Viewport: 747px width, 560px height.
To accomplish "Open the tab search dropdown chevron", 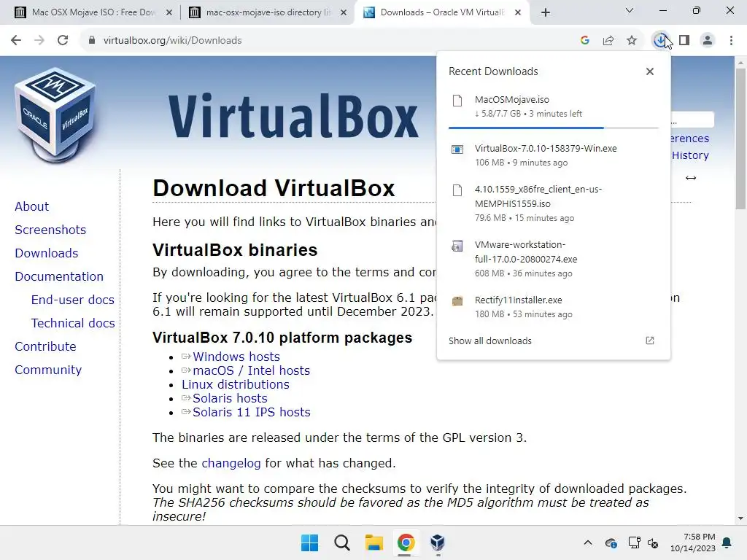I will [630, 10].
